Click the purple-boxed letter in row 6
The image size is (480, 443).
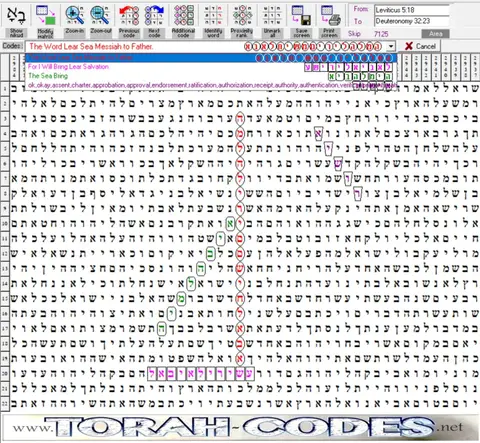[338, 164]
